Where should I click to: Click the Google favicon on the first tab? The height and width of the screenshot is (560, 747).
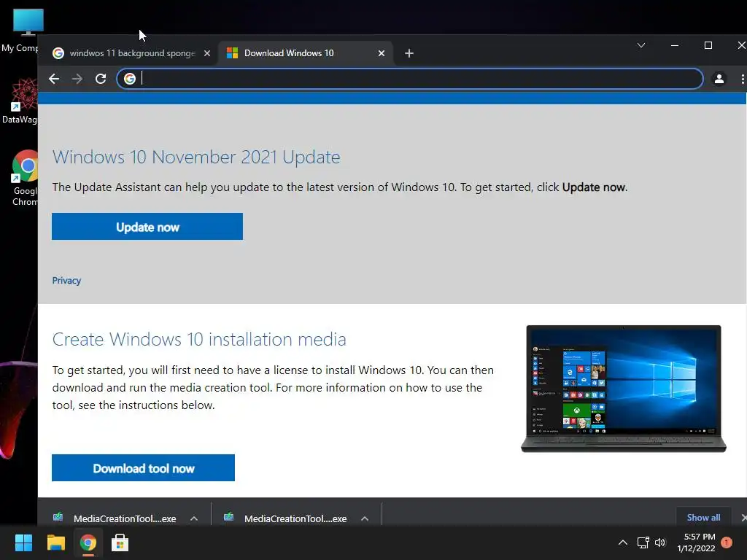(x=58, y=52)
